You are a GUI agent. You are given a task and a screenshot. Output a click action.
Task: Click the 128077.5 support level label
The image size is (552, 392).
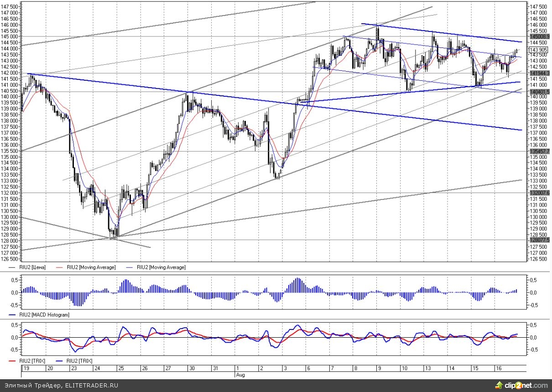click(539, 240)
